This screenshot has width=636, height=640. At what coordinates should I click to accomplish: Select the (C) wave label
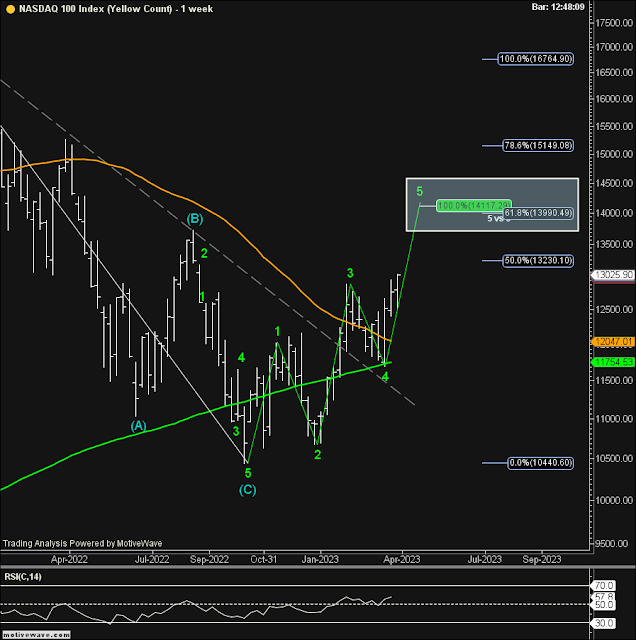[x=247, y=490]
